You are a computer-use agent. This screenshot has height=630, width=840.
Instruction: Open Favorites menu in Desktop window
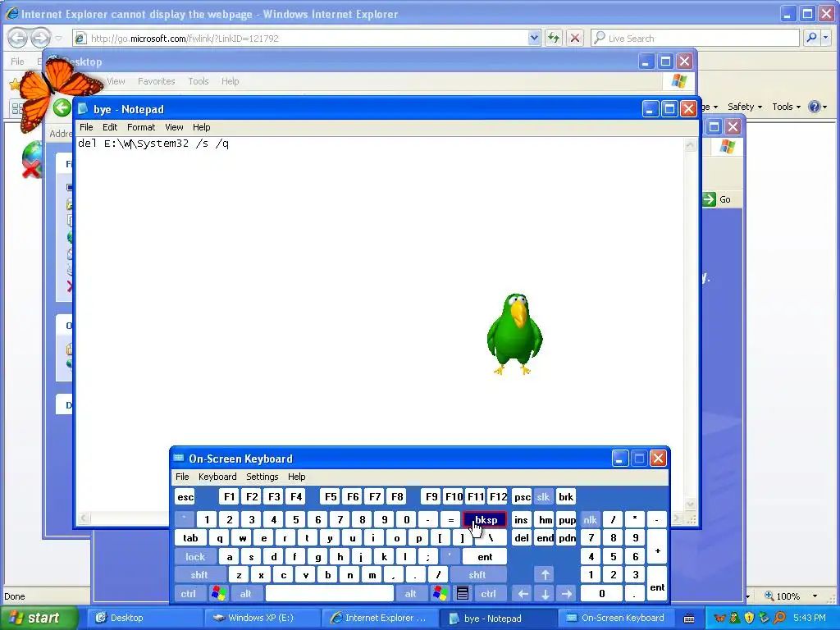pyautogui.click(x=157, y=81)
